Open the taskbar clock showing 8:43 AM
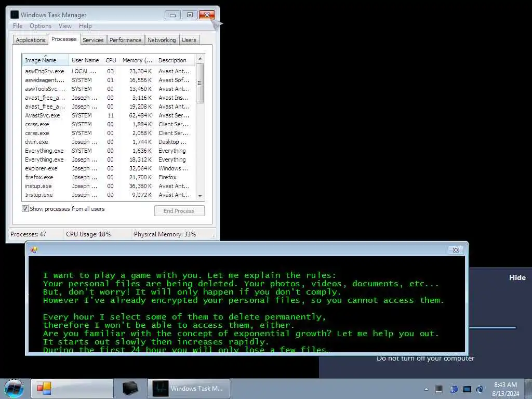The height and width of the screenshot is (399, 532). click(506, 389)
